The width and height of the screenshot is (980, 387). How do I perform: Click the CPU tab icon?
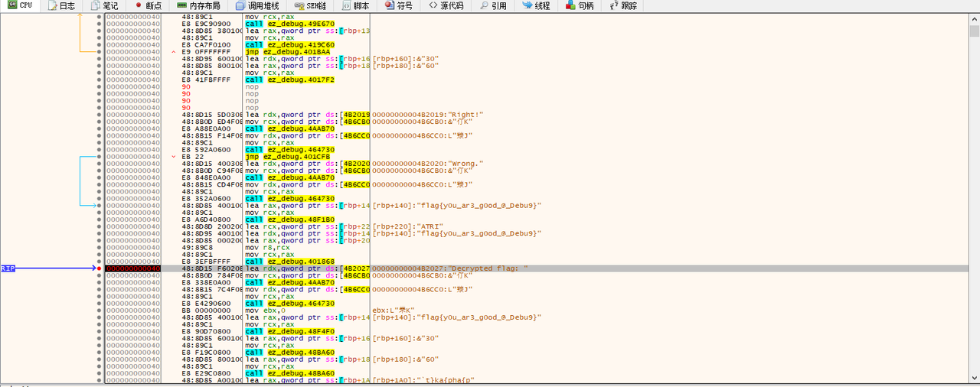point(11,5)
